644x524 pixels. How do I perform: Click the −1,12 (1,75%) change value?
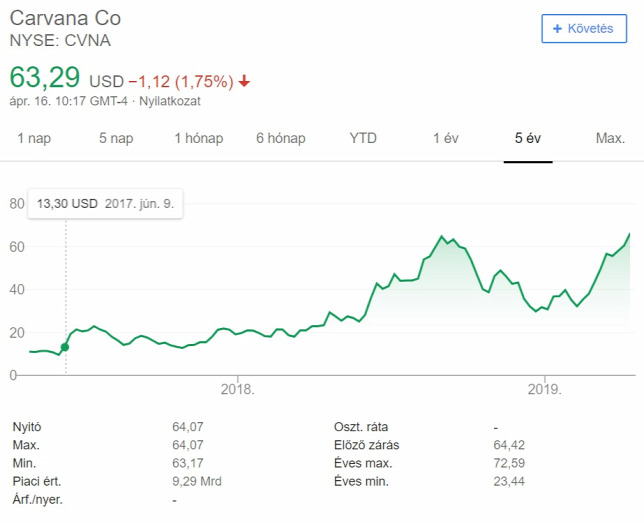(181, 81)
